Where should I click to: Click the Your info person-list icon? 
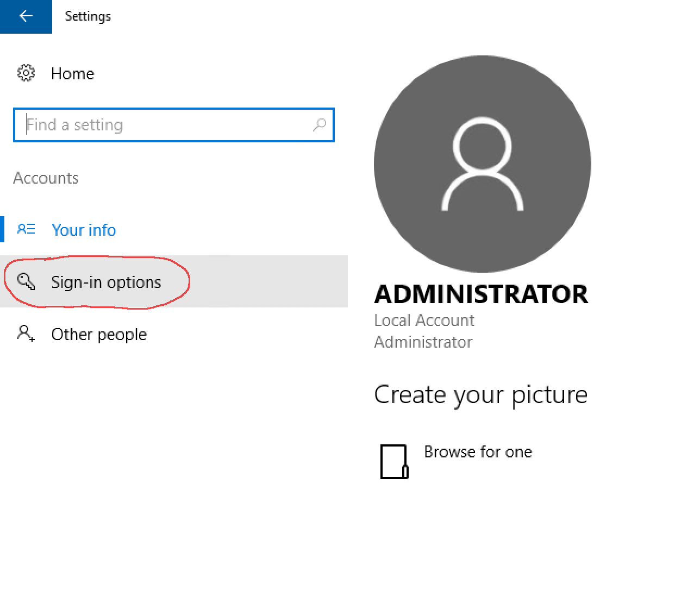tap(26, 229)
